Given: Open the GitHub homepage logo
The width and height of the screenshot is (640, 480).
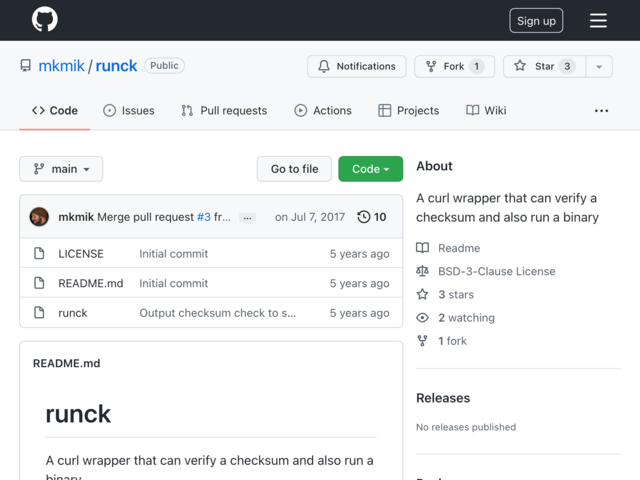Looking at the screenshot, I should coord(44,19).
